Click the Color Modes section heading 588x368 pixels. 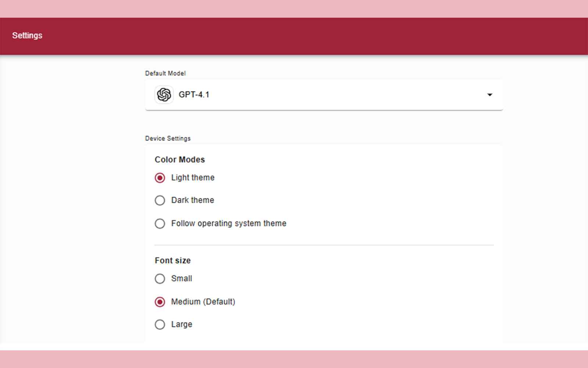(180, 160)
